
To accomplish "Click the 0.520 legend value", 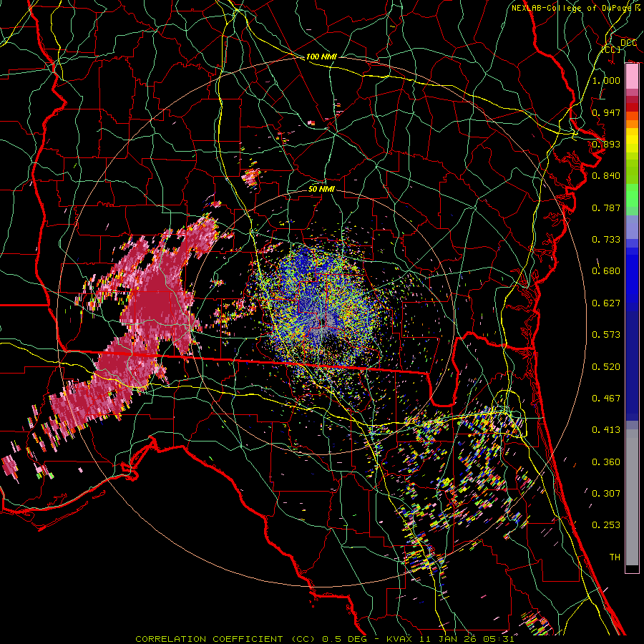I will pos(606,367).
